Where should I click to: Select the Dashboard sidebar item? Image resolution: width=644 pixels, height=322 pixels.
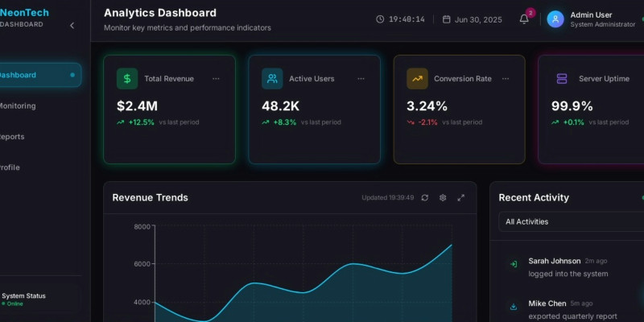pyautogui.click(x=32, y=75)
